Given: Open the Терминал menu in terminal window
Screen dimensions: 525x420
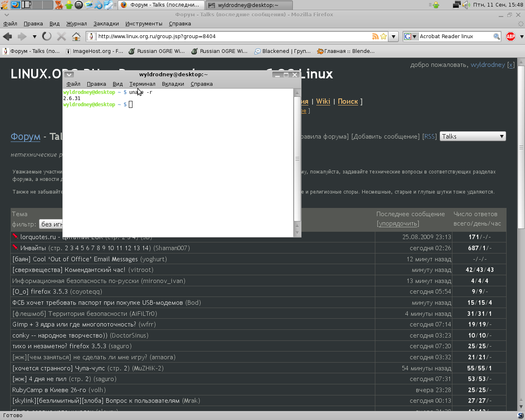Looking at the screenshot, I should (x=142, y=84).
